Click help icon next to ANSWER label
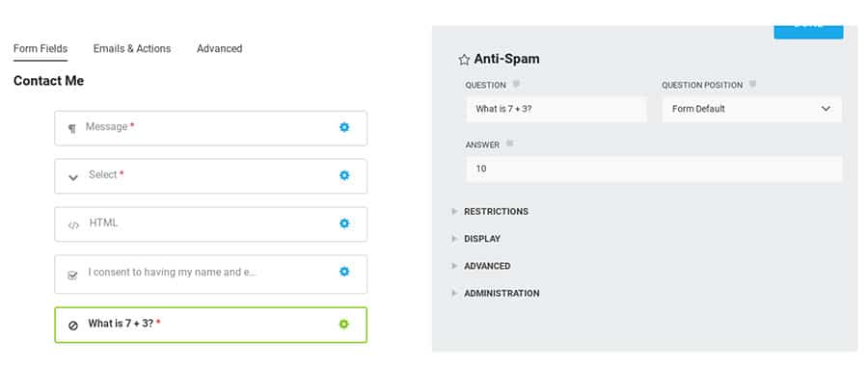Viewport: 868px width, 368px height. click(509, 144)
